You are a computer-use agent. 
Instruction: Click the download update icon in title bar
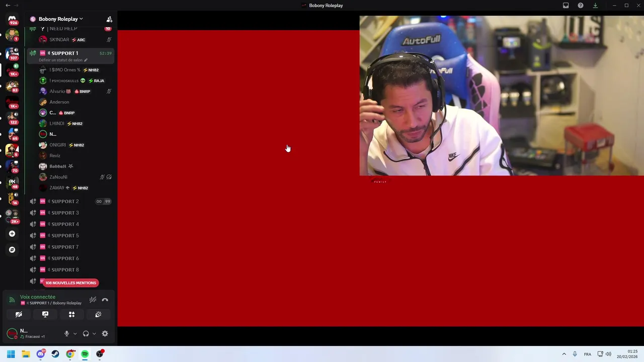pyautogui.click(x=595, y=6)
